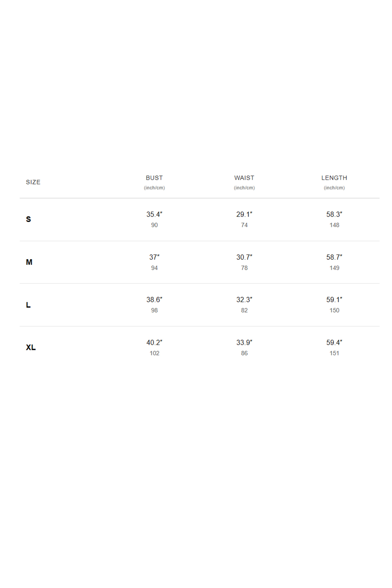Select the BUST column header

pos(154,178)
